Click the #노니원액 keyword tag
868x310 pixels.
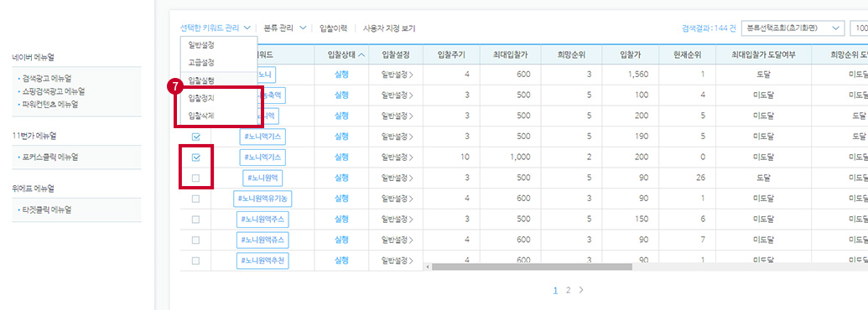coord(263,178)
